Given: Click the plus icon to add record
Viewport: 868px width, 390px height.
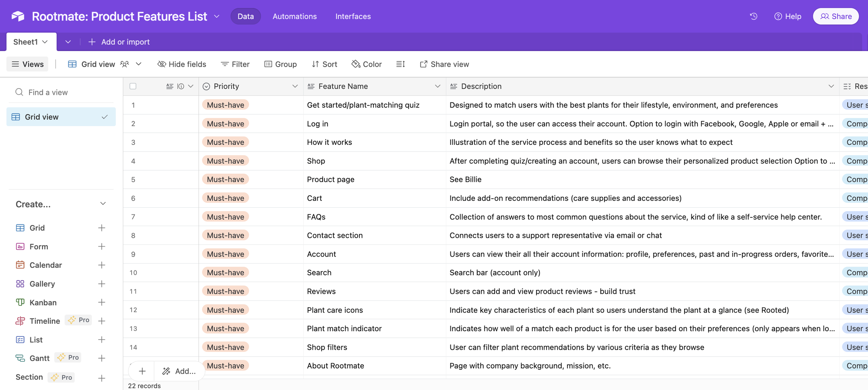Looking at the screenshot, I should (142, 371).
